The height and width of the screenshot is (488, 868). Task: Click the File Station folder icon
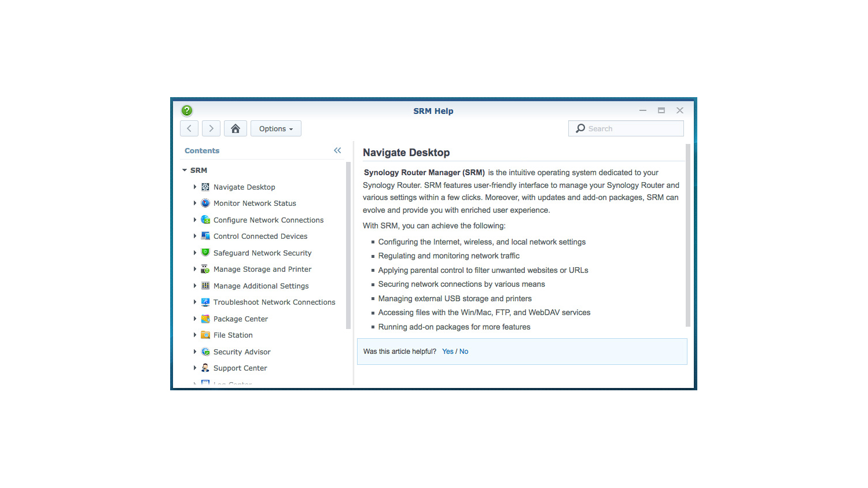pyautogui.click(x=205, y=335)
